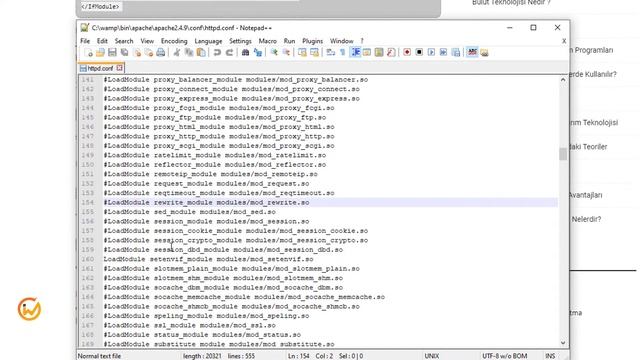The height and width of the screenshot is (360, 640).
Task: Open the Plugins menu
Action: tap(312, 41)
